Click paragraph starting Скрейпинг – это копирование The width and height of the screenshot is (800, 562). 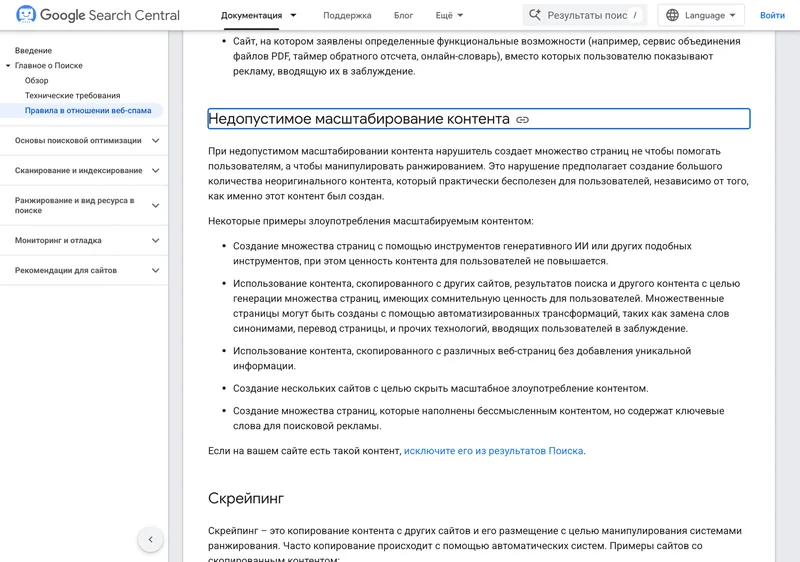click(475, 546)
